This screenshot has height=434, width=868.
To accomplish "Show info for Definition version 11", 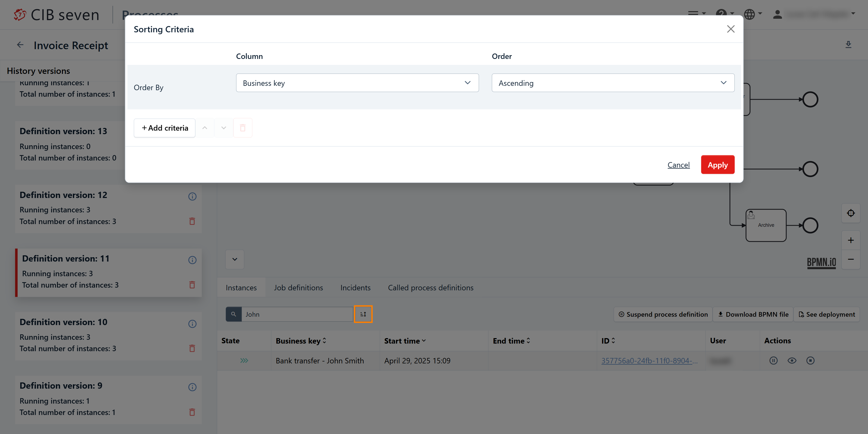I will point(192,260).
